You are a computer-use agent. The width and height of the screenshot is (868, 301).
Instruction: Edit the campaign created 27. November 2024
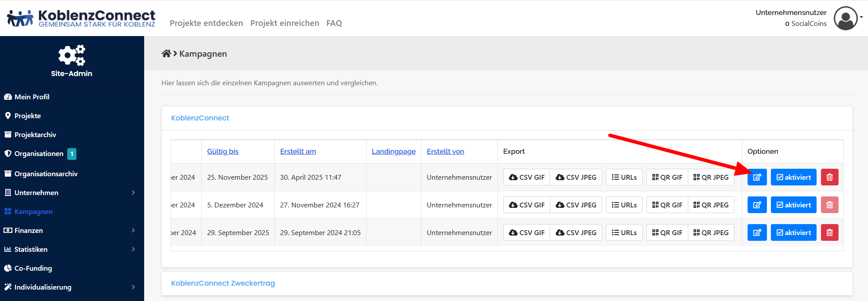pyautogui.click(x=757, y=205)
